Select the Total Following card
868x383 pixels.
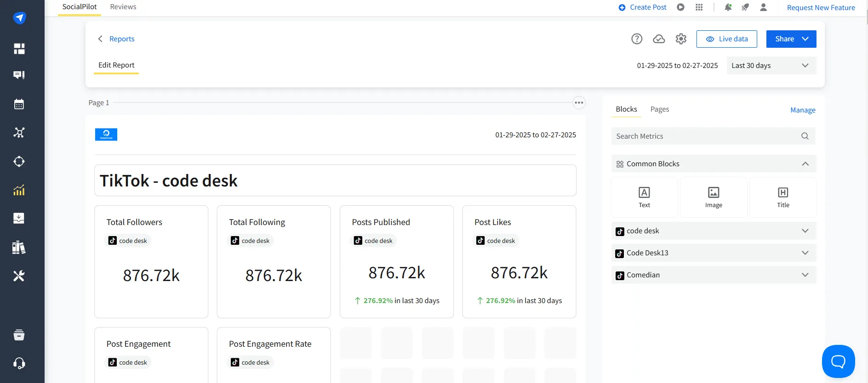click(274, 262)
